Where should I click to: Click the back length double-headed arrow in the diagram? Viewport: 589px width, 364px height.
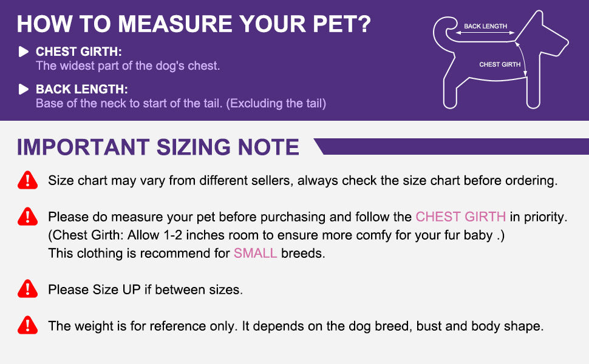pos(485,34)
